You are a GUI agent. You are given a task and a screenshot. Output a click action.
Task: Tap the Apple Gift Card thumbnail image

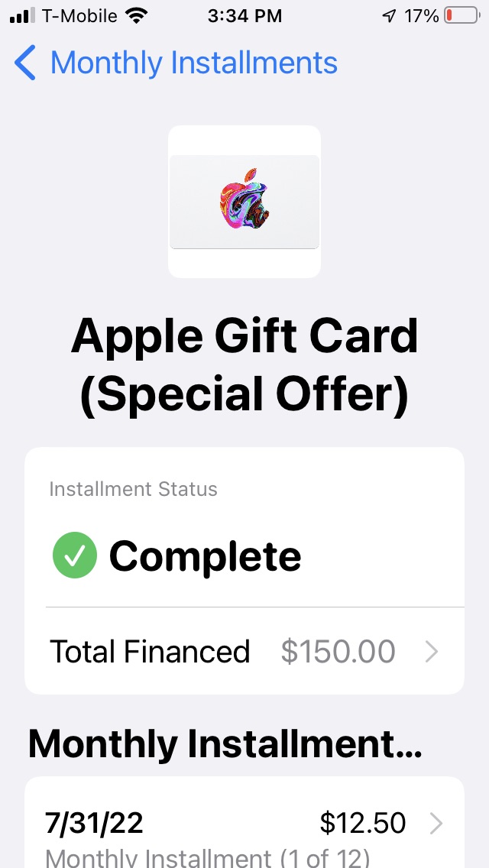point(244,202)
